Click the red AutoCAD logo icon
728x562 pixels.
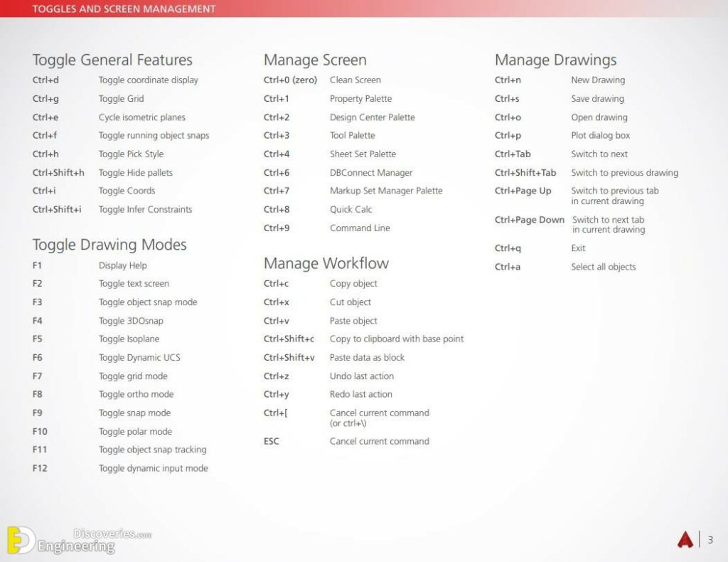[x=685, y=539]
